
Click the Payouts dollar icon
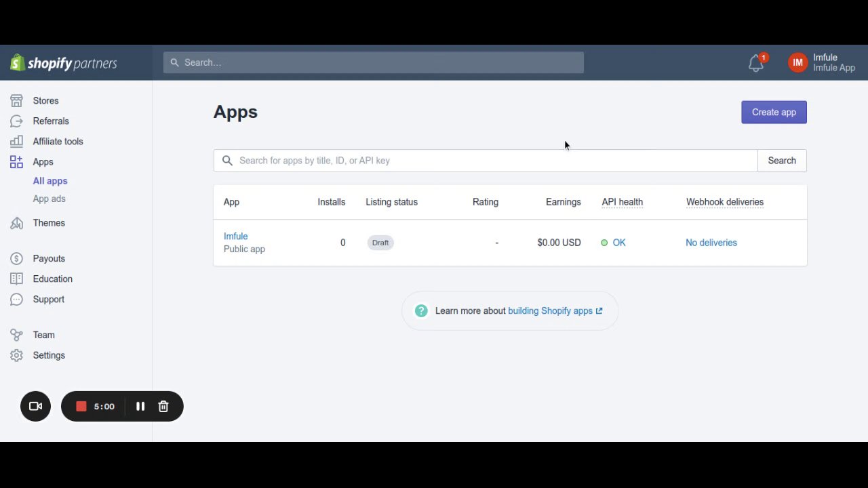(x=16, y=259)
